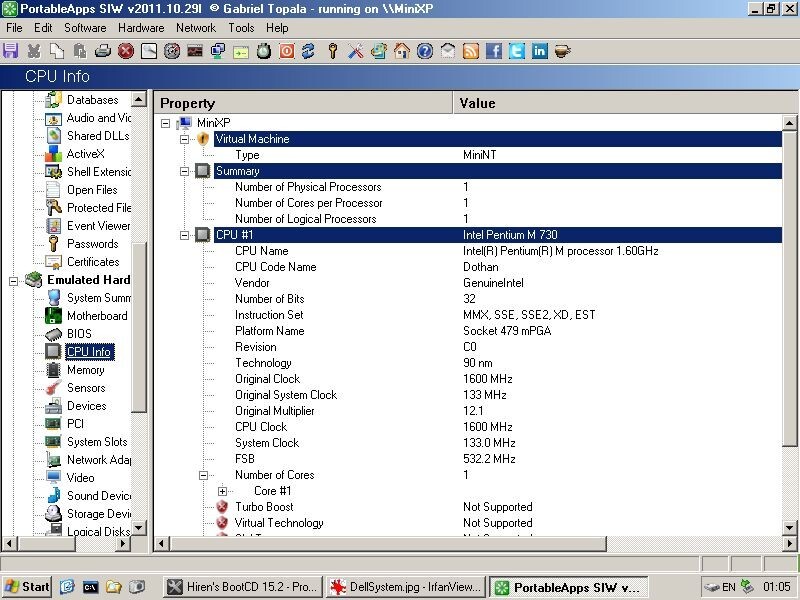Collapse the Emulated Hardware tree group
The width and height of the screenshot is (800, 600).
point(13,280)
